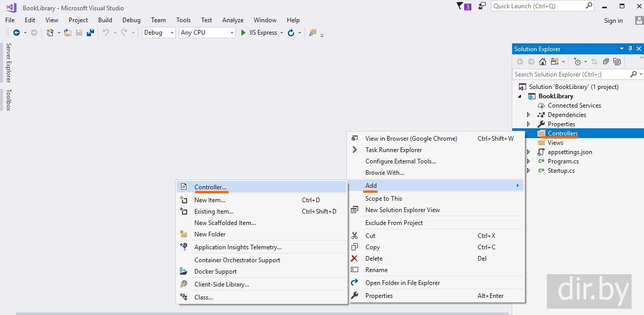The width and height of the screenshot is (644, 315).
Task: Select Delete in the context menu
Action: tap(436, 258)
